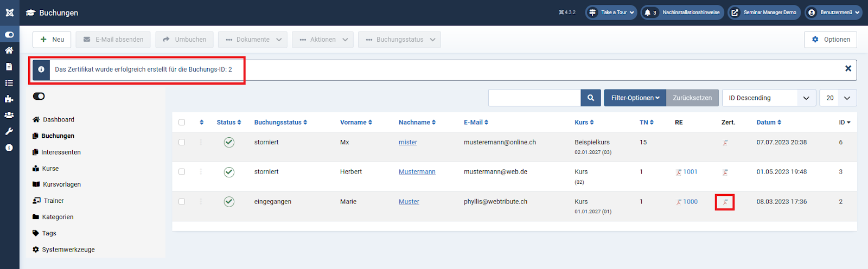868x269 pixels.
Task: Tick the checkbox for the Herbert Mustermann row
Action: click(182, 171)
